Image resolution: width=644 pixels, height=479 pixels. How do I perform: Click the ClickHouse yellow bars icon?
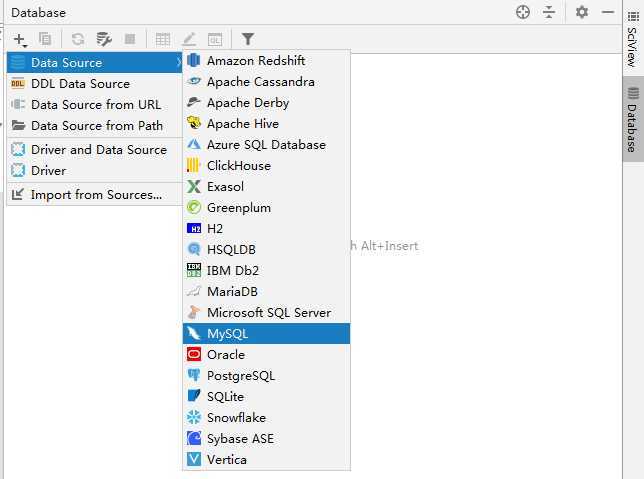(193, 165)
